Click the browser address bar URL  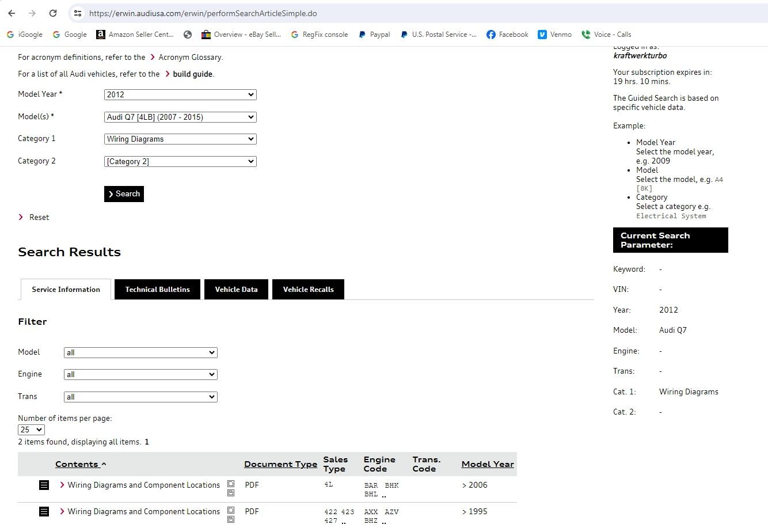203,13
